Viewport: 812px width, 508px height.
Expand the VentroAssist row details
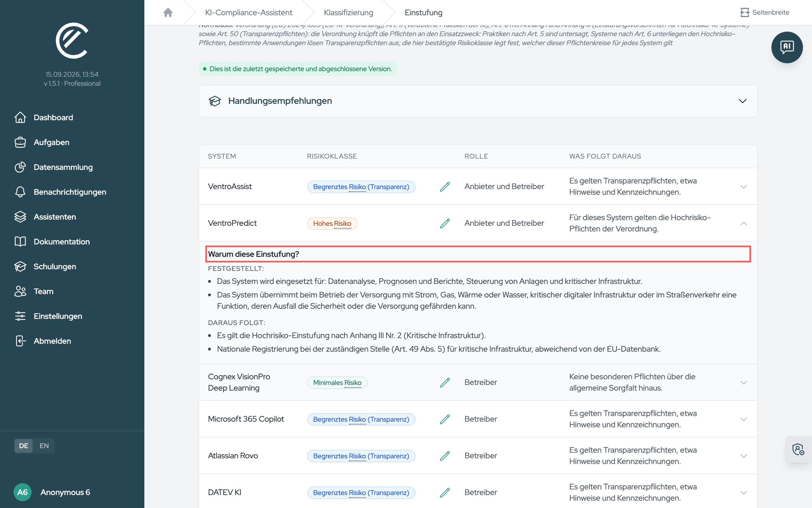coord(743,187)
